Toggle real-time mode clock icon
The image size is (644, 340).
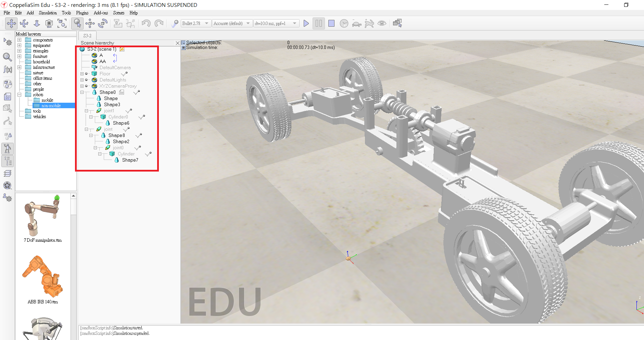(344, 23)
